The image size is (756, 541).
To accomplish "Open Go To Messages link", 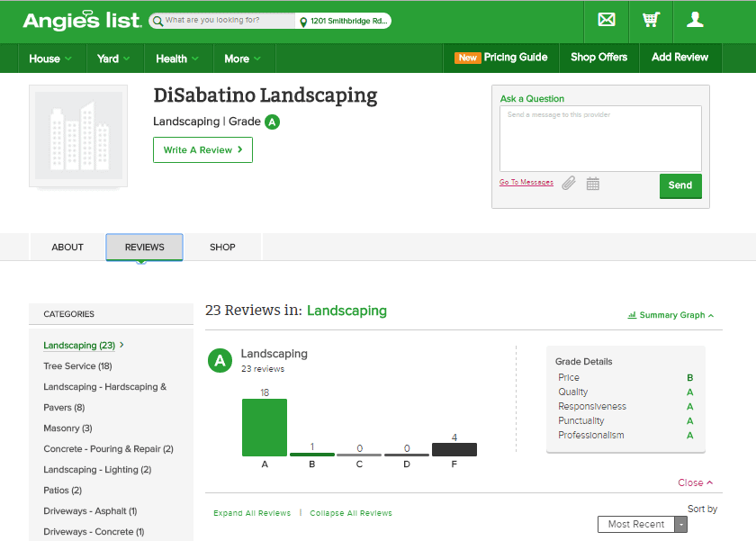I will pyautogui.click(x=526, y=182).
